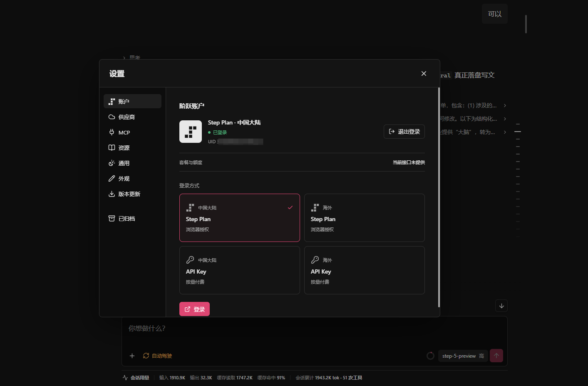Image resolution: width=588 pixels, height=386 pixels.
Task: Open the 账户 settings section
Action: click(x=132, y=101)
